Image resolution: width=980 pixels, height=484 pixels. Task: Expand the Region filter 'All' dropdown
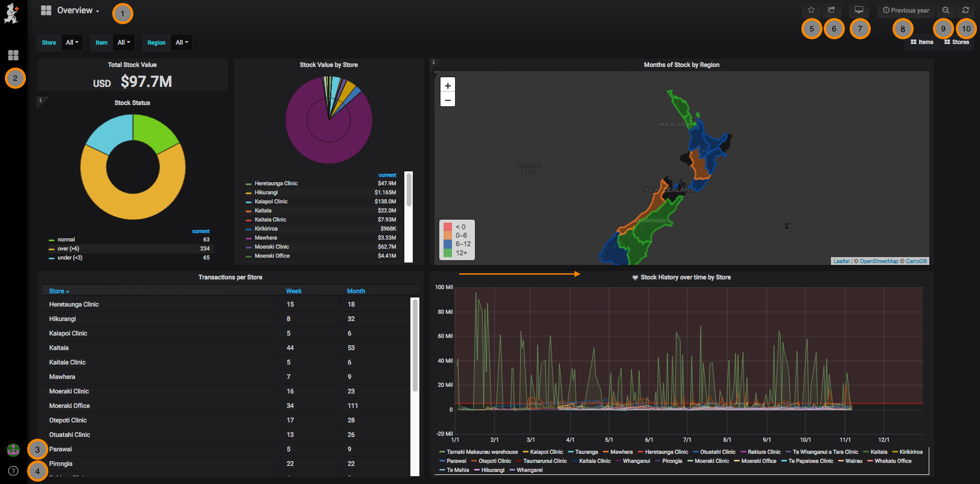coord(182,43)
